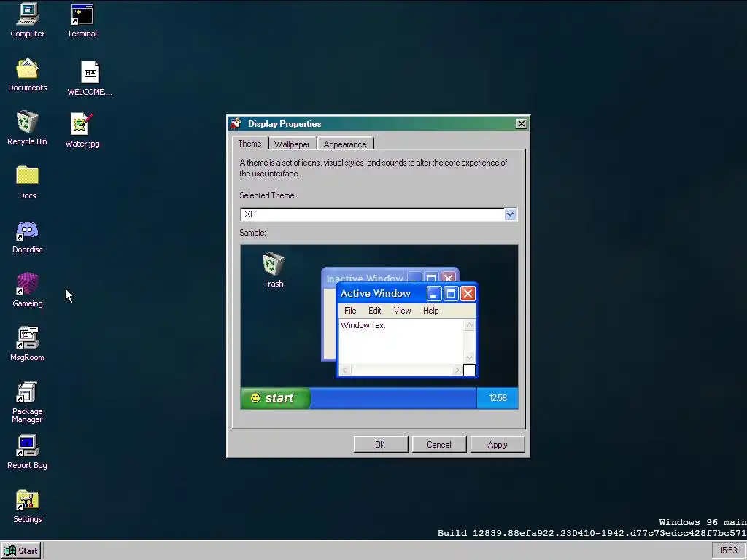Open the MsgRoom shortcut icon

[x=27, y=344]
